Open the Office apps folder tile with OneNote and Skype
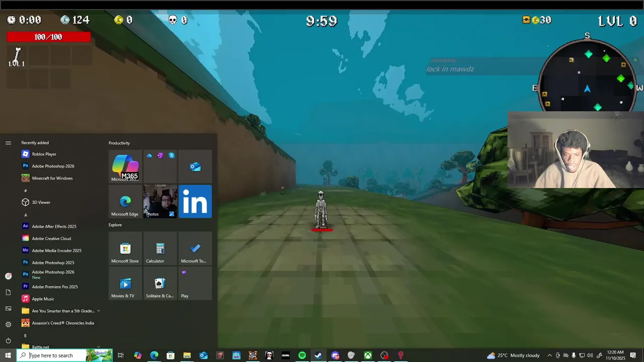The height and width of the screenshot is (362, 644). click(160, 166)
